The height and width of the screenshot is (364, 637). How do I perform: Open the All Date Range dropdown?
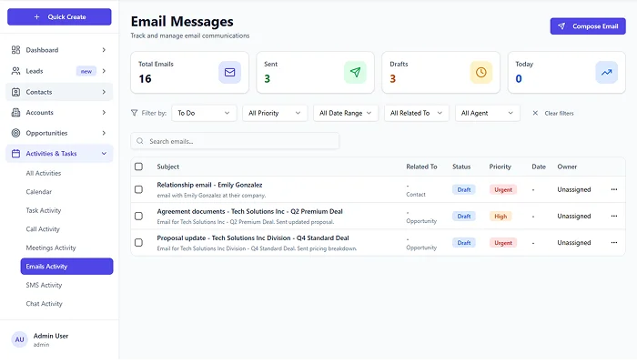coord(346,113)
